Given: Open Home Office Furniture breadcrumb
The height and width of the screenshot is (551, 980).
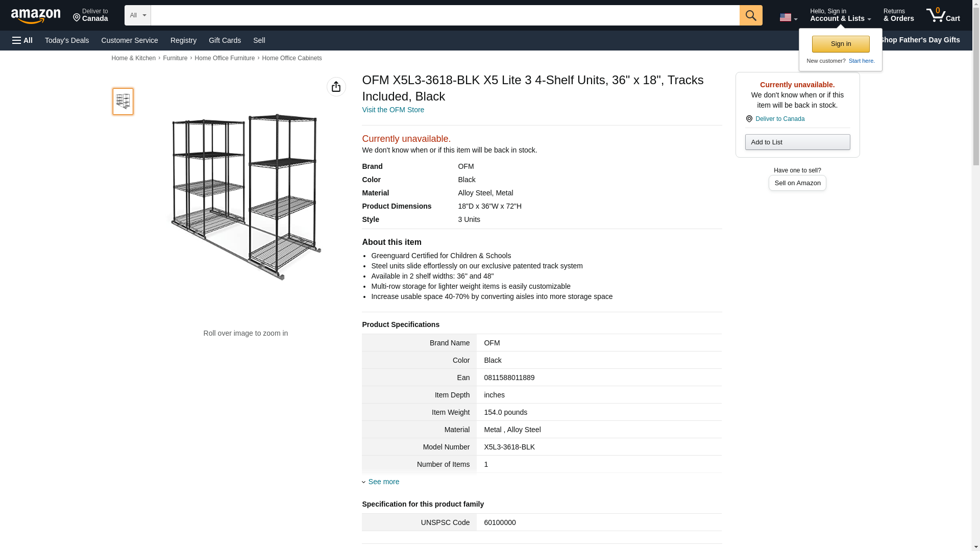Looking at the screenshot, I should (225, 58).
